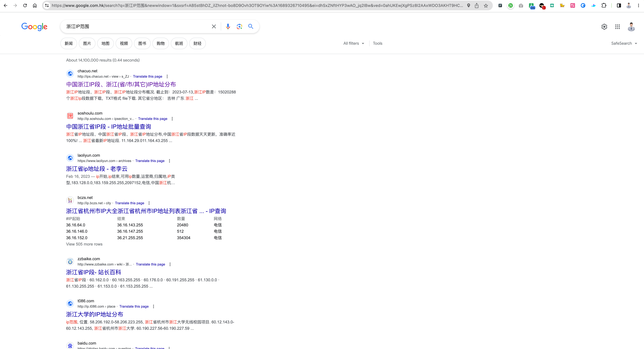
Task: Open the blue bird extension
Action: click(593, 5)
